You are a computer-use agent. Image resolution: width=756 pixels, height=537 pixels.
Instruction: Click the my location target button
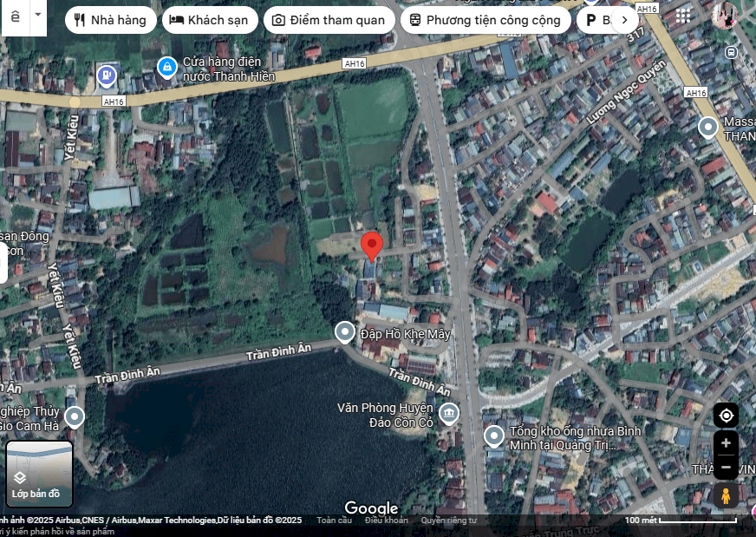726,416
